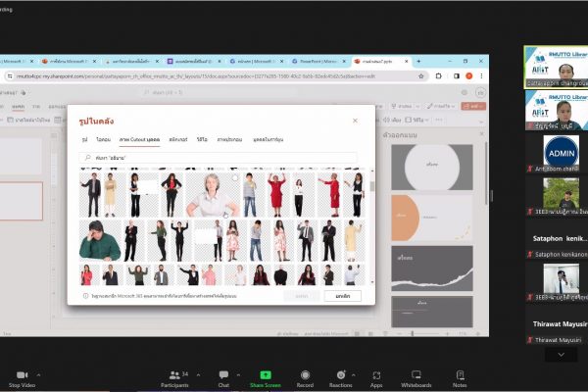The image size is (588, 392).
Task: Tick the selection circle on gray-haired woman image
Action: (235, 178)
